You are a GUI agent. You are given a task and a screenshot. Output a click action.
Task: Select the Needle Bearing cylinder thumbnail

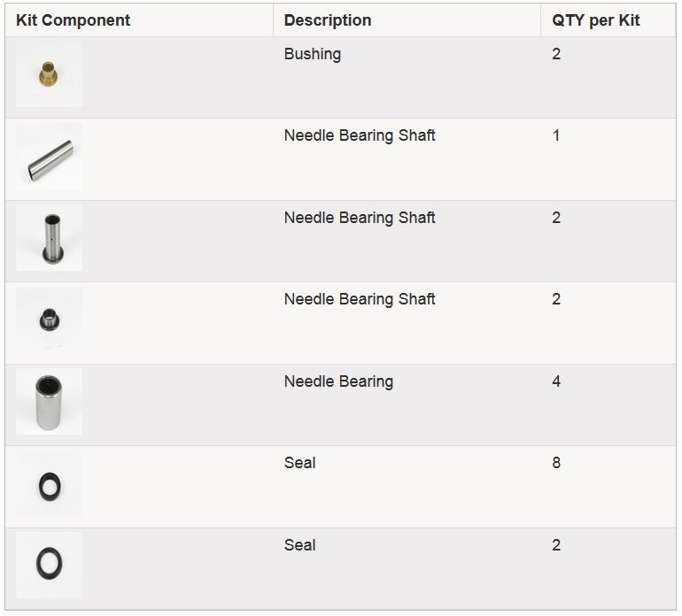tap(49, 401)
